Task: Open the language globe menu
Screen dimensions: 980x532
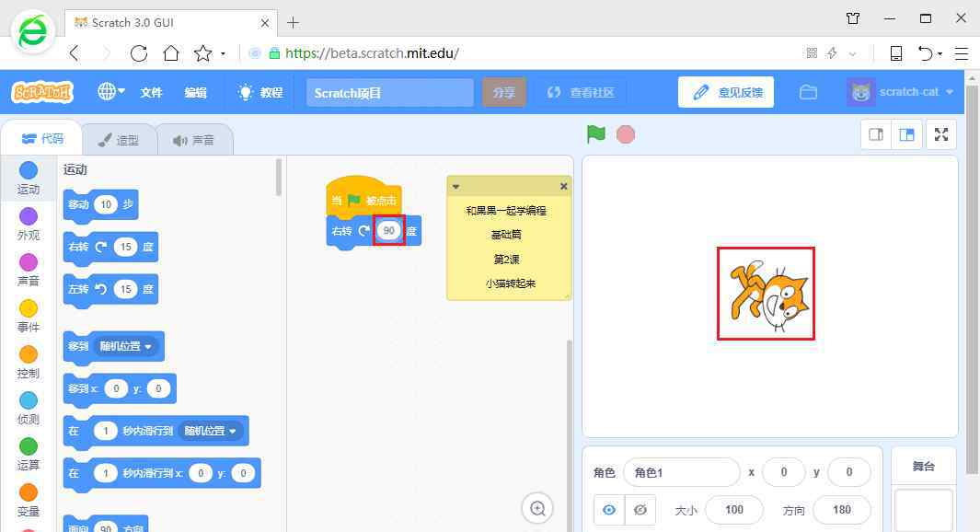Action: (x=111, y=92)
